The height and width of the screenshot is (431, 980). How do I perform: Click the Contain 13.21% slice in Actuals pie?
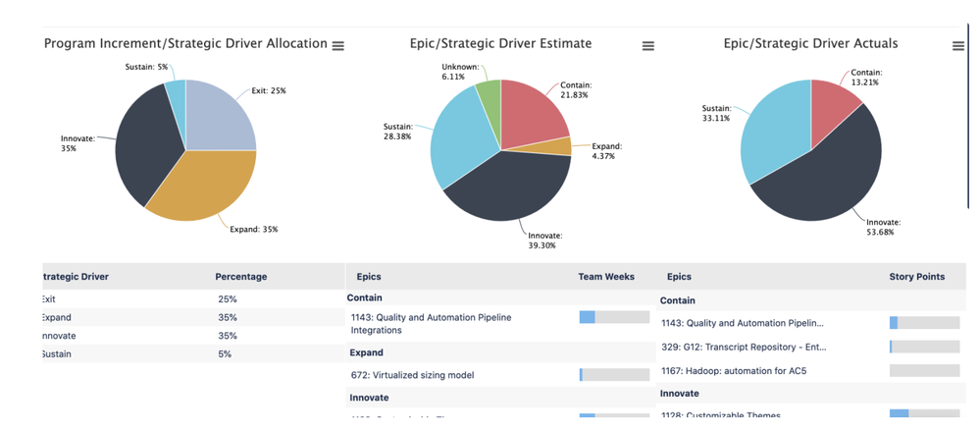pos(835,110)
